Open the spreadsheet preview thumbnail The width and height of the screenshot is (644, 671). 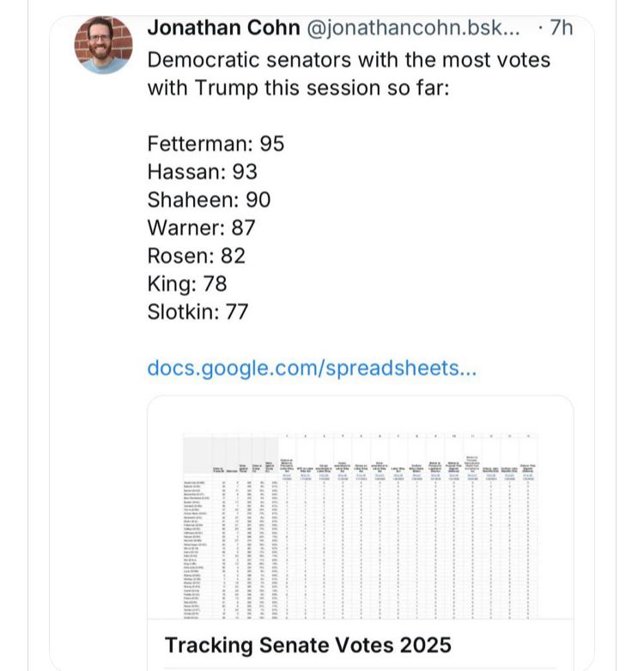pos(360,525)
